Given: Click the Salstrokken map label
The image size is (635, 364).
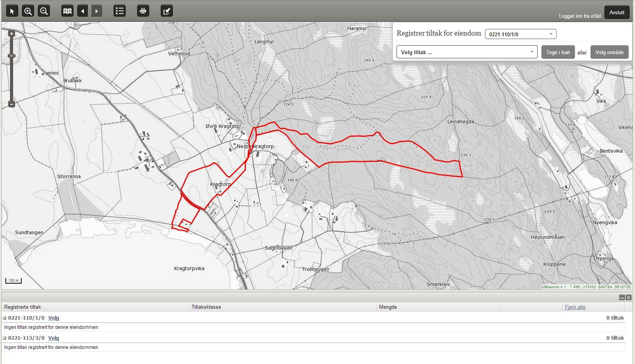Looking at the screenshot, I should (279, 248).
